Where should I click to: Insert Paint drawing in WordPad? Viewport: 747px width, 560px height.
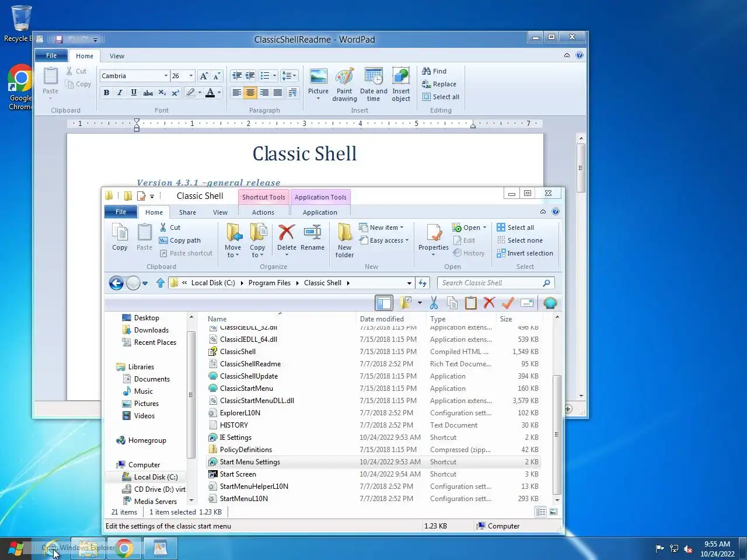(344, 85)
